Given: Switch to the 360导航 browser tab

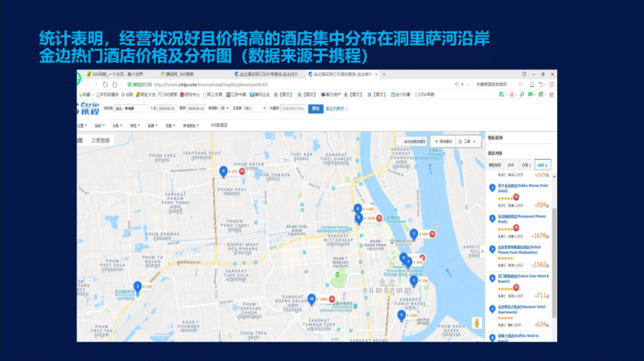Looking at the screenshot, I should click(117, 74).
